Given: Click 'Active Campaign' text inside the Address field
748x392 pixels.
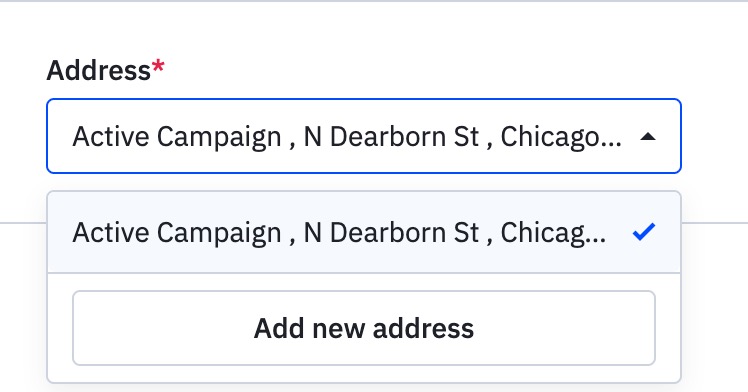Looking at the screenshot, I should pos(177,137).
